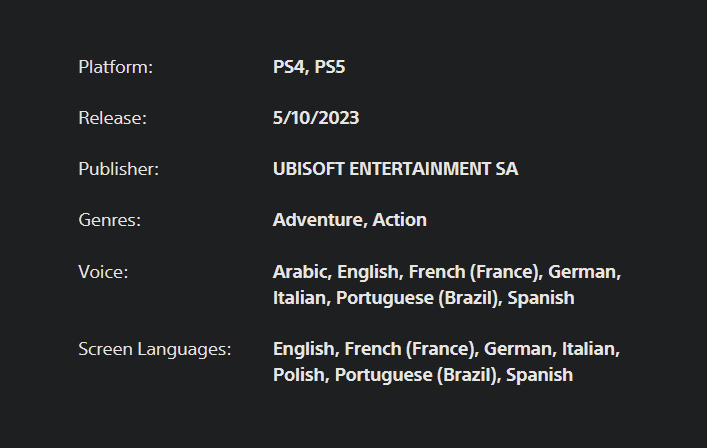The image size is (707, 448).
Task: Click the Adventure genre
Action: click(x=317, y=220)
